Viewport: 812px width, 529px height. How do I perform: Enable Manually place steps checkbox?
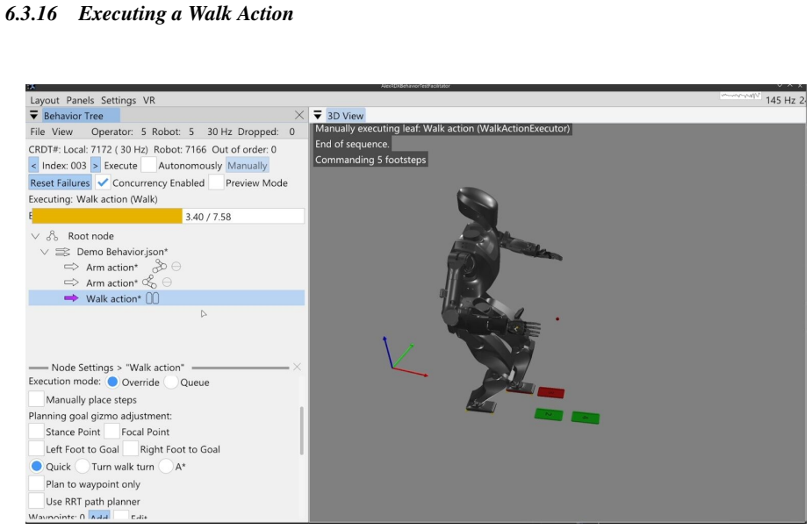pyautogui.click(x=36, y=399)
